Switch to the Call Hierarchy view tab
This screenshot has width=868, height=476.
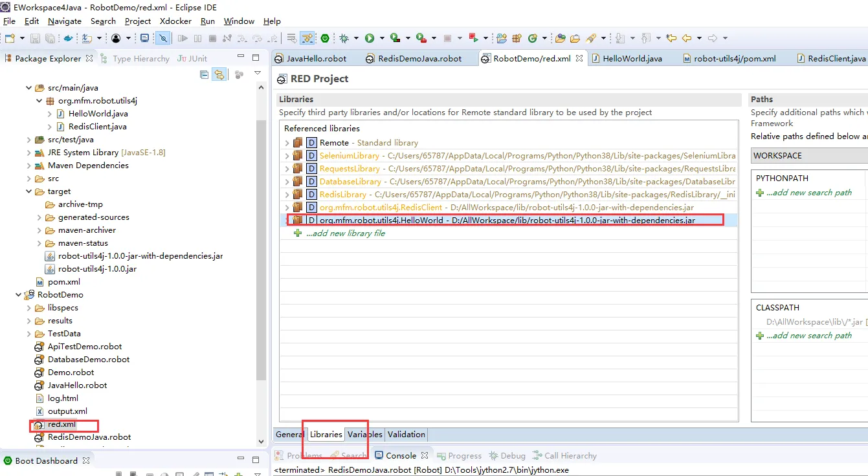(564, 456)
